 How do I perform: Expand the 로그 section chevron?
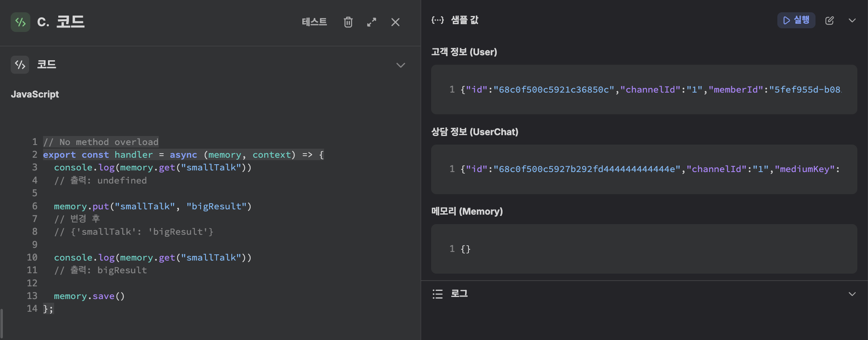pyautogui.click(x=852, y=294)
